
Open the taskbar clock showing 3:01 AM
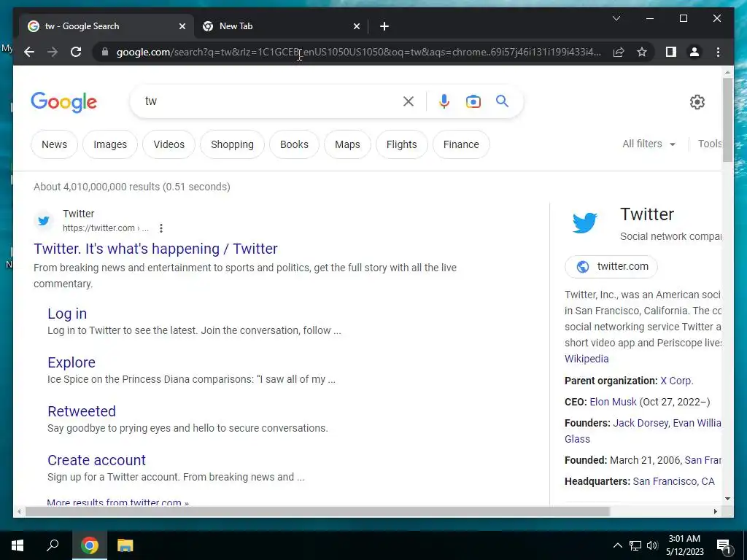[684, 545]
